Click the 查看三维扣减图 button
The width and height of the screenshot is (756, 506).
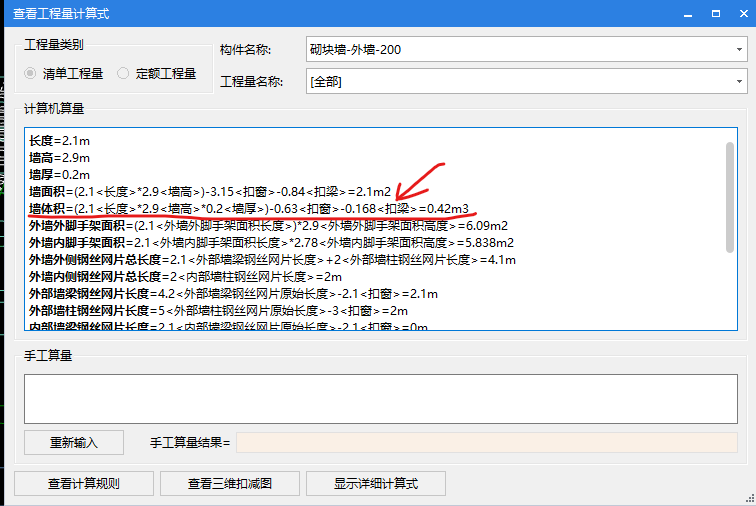(x=230, y=483)
